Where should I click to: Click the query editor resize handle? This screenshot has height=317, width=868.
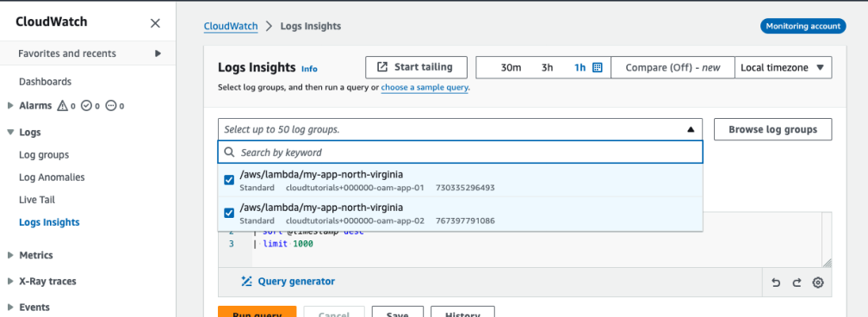tap(827, 264)
